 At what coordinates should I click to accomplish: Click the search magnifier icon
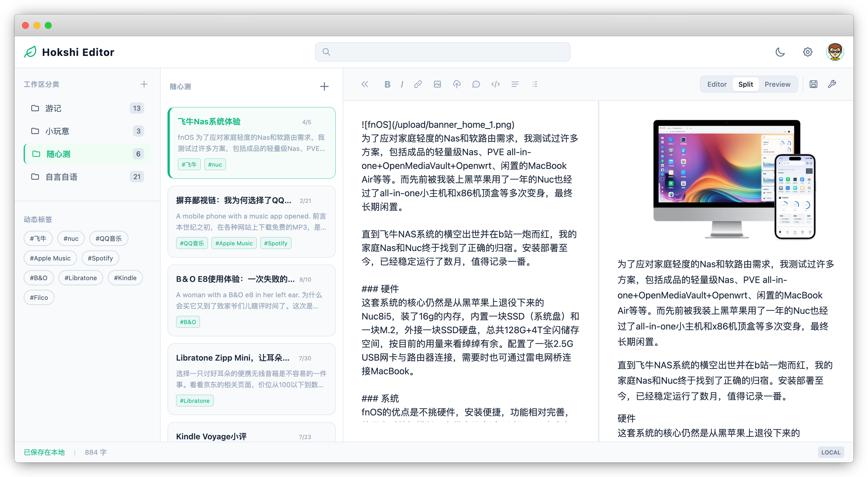click(x=326, y=52)
